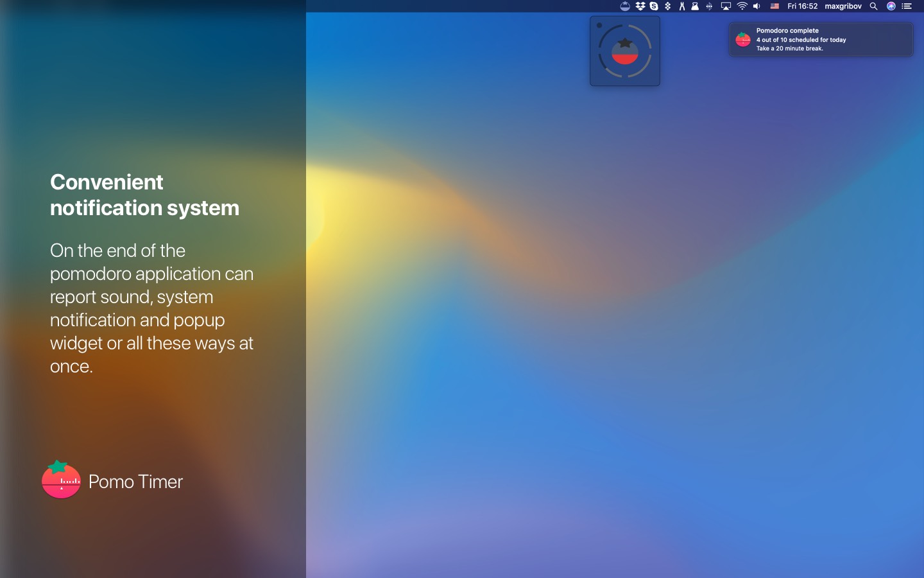Click the Skype status icon
Viewport: 924px width, 578px height.
tap(654, 6)
